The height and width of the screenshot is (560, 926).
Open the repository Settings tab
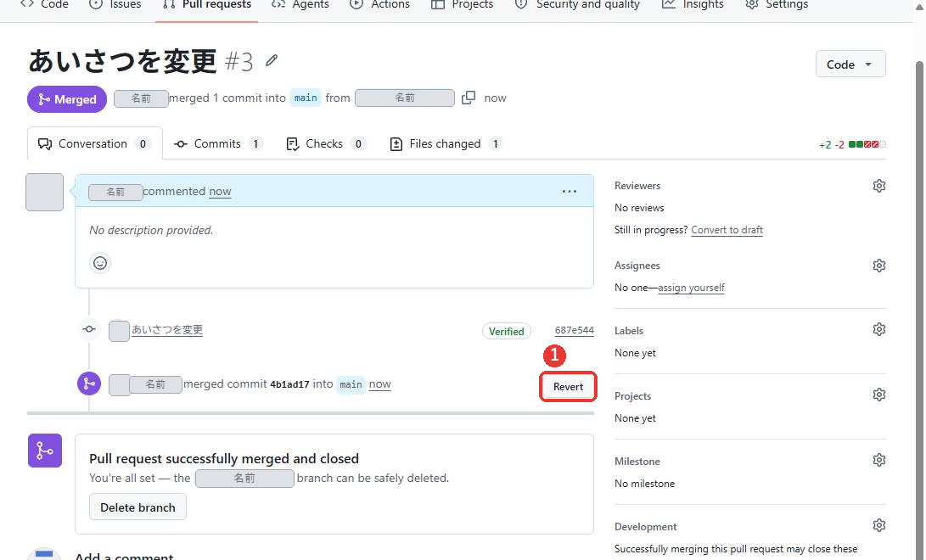tap(777, 5)
